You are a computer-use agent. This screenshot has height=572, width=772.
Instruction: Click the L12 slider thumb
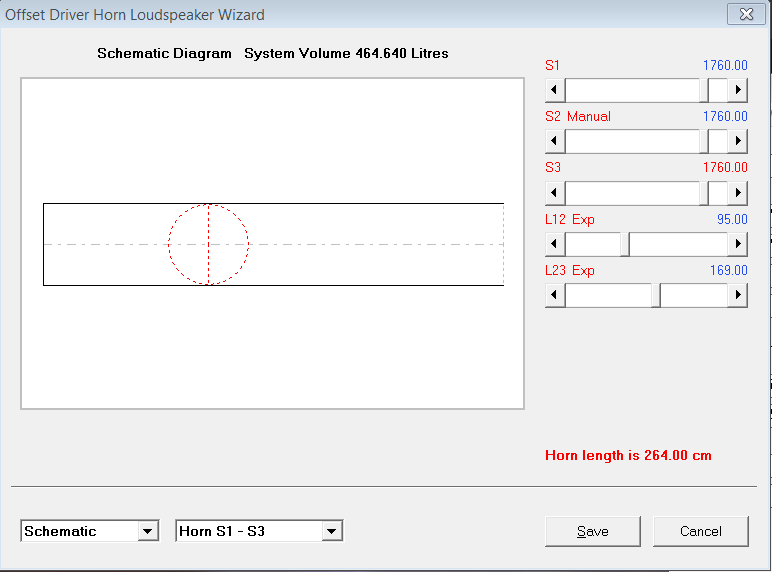625,244
